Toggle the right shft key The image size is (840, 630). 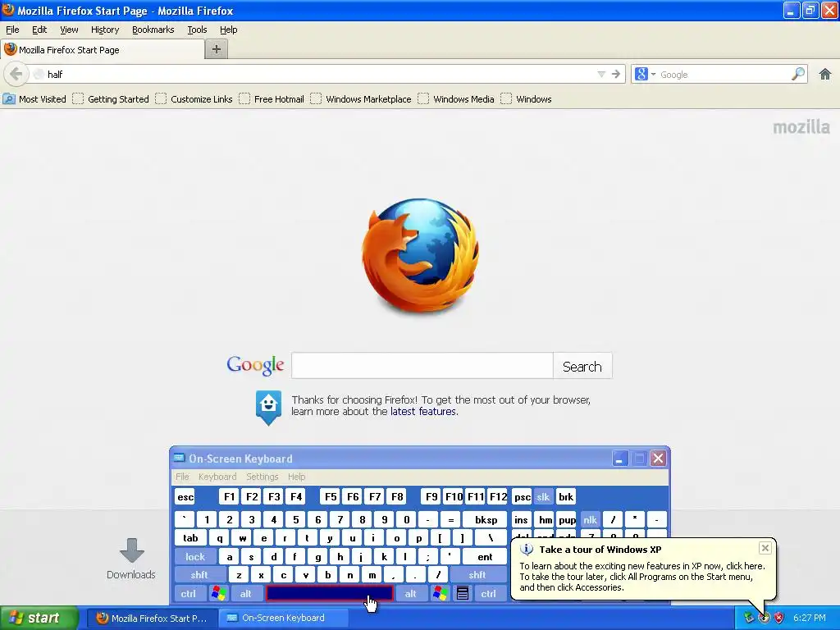click(x=477, y=575)
